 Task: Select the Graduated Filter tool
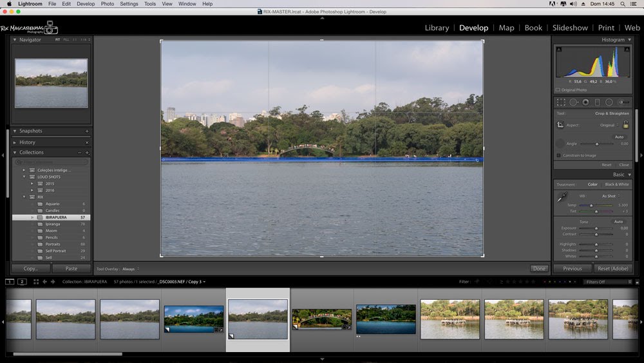[x=597, y=103]
